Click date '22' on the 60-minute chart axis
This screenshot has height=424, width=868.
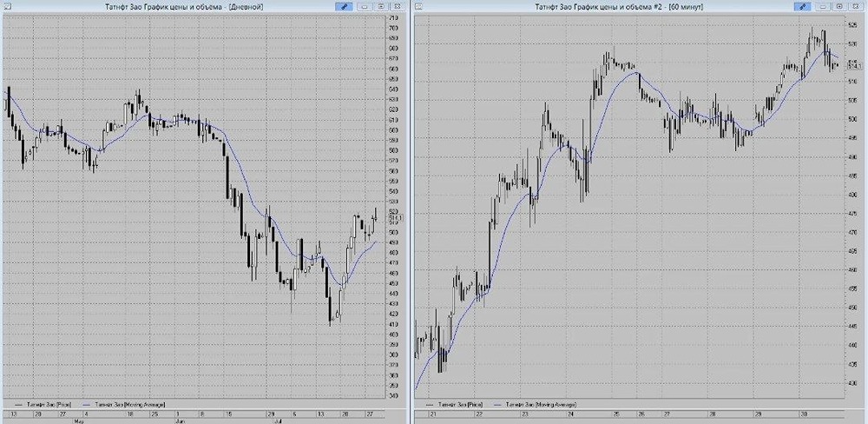(479, 414)
